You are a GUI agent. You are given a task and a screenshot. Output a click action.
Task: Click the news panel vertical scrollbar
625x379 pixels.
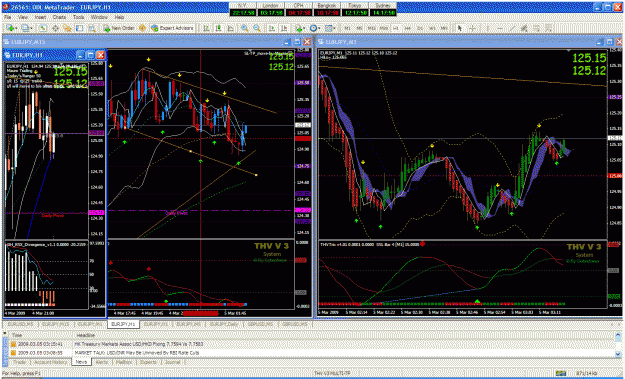[x=618, y=344]
